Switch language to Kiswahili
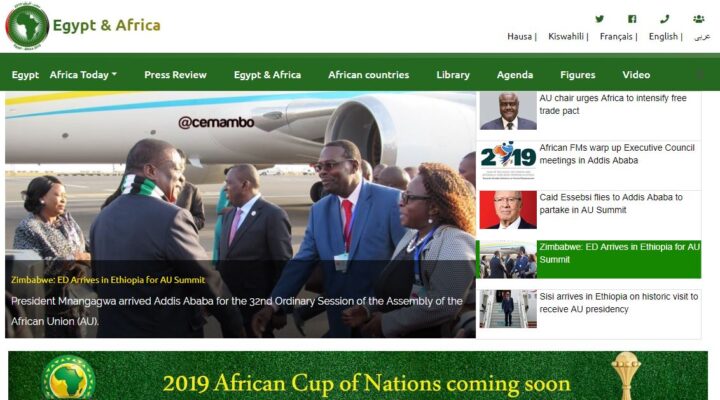 click(566, 36)
